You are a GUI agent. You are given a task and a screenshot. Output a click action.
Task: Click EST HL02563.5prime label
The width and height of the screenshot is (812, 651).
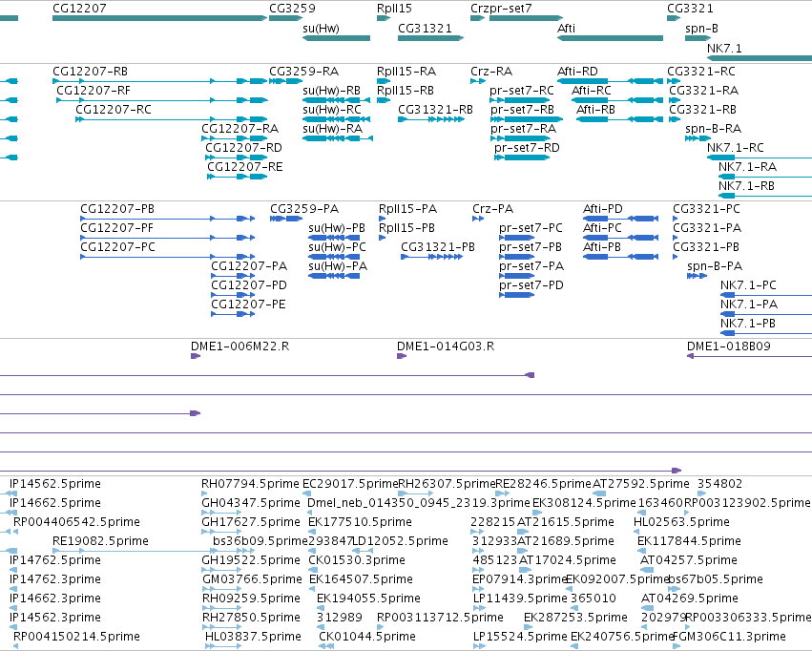681,522
